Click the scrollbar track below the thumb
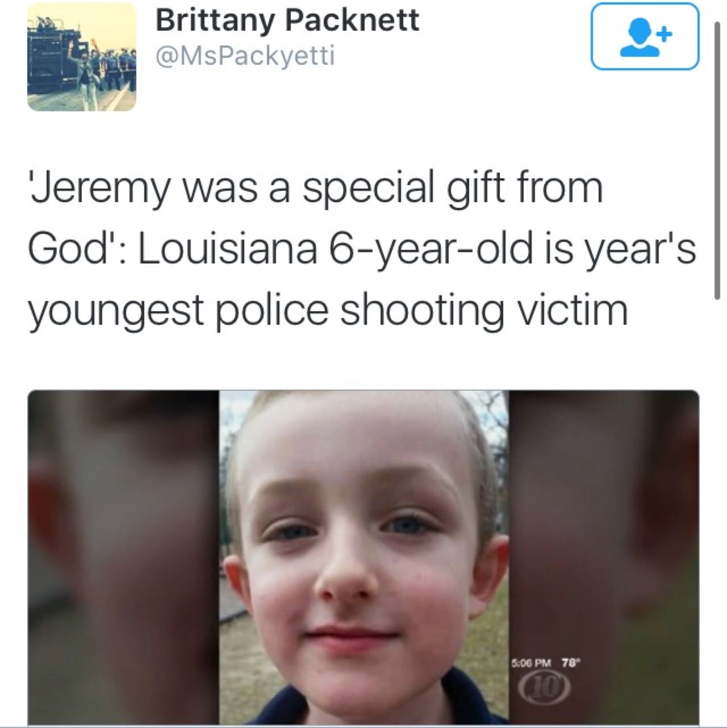 click(717, 511)
